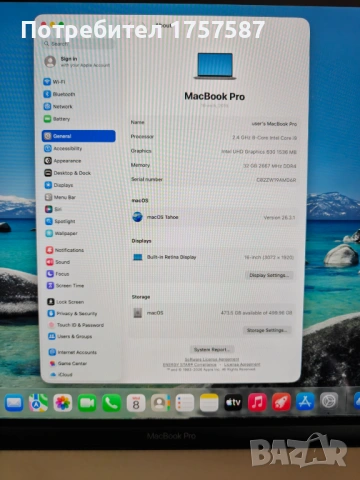This screenshot has height=480, width=360.
Task: Open the ENERGY STAR Compliance link
Action: [x=190, y=365]
